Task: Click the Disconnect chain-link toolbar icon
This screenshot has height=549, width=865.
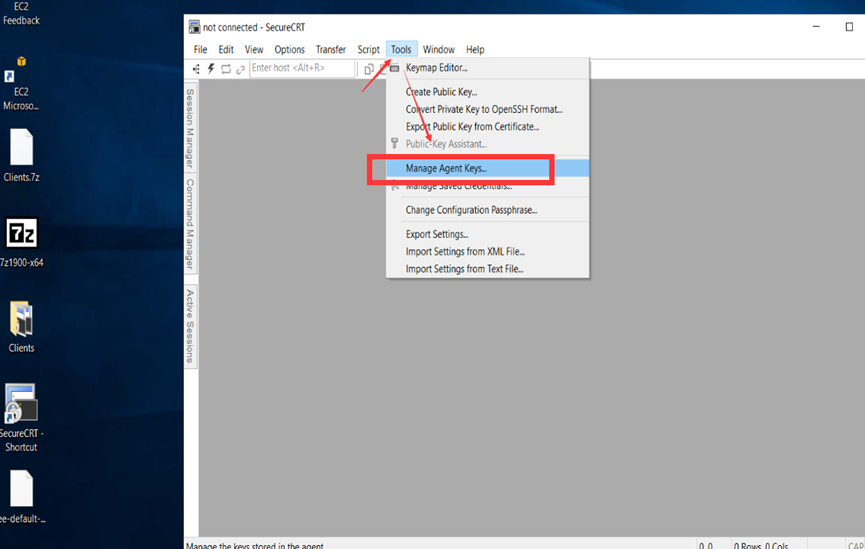Action: click(x=240, y=69)
